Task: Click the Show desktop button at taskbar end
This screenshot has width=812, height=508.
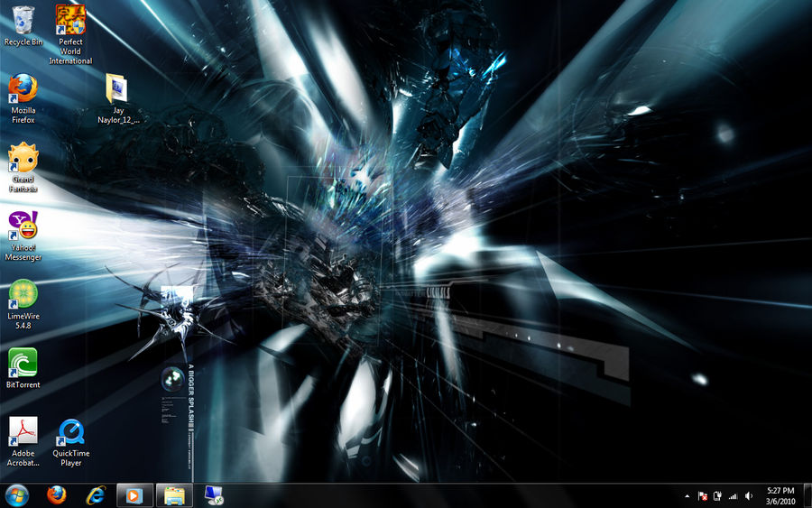Action: coord(807,496)
